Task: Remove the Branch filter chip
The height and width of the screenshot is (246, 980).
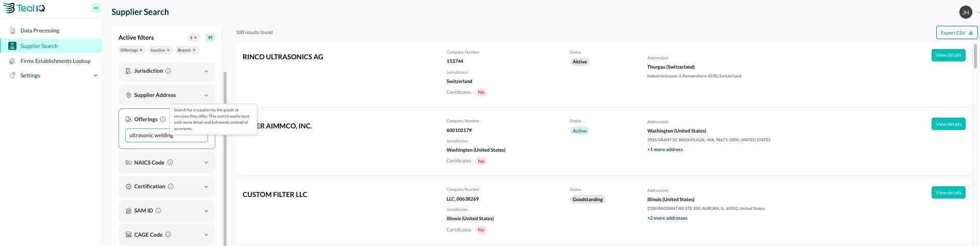Action: tap(194, 50)
